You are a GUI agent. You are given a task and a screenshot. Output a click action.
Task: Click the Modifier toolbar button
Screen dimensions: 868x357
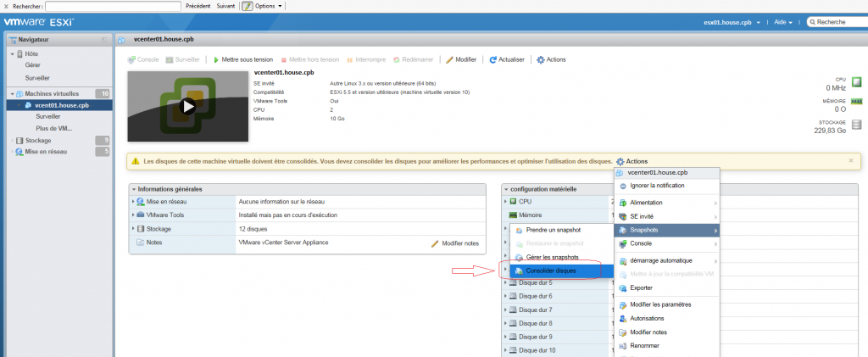(461, 59)
